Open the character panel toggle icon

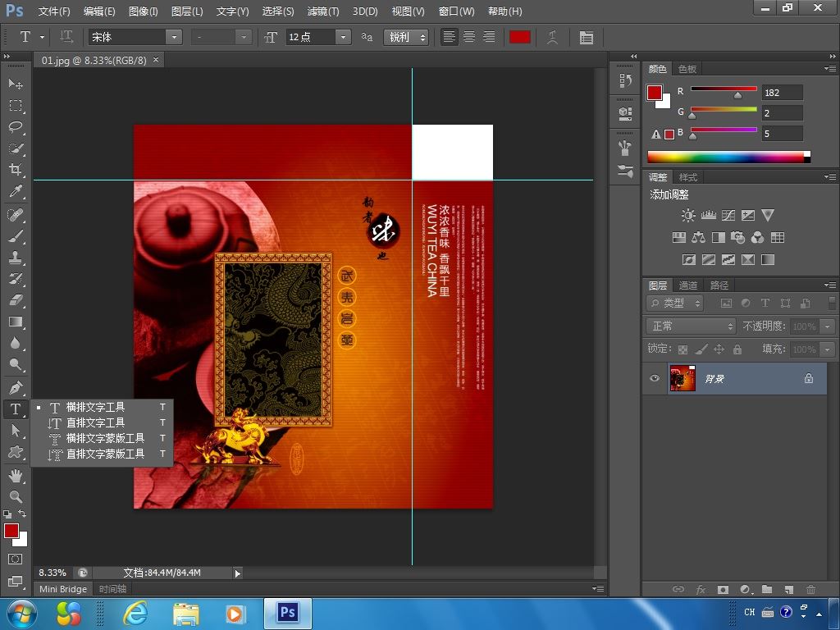587,37
